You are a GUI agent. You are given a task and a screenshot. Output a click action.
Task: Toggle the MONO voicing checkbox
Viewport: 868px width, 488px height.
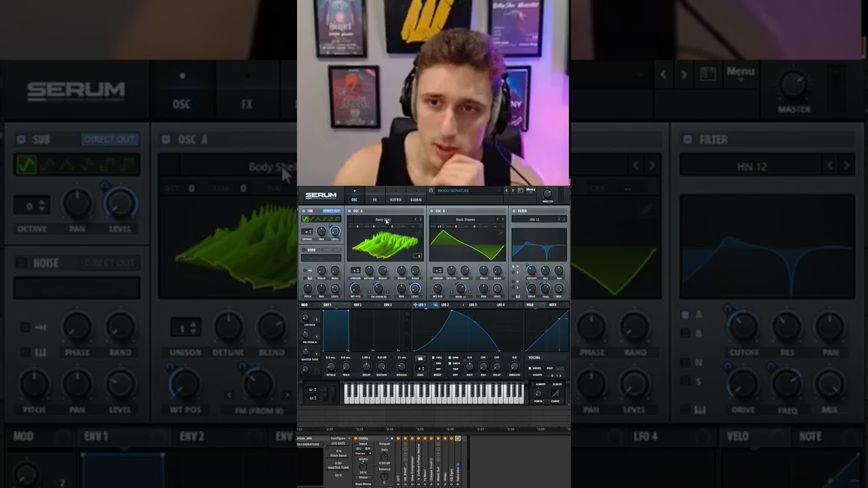pyautogui.click(x=530, y=368)
